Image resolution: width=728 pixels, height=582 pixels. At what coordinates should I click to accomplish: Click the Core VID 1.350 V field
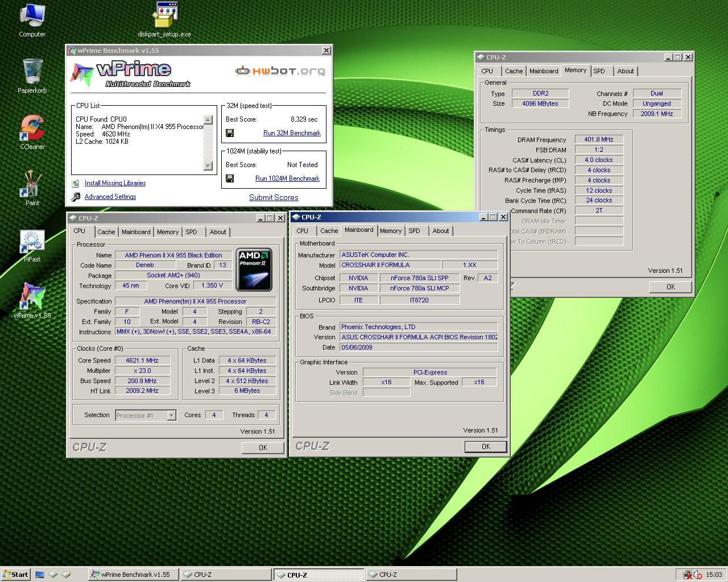pyautogui.click(x=212, y=285)
